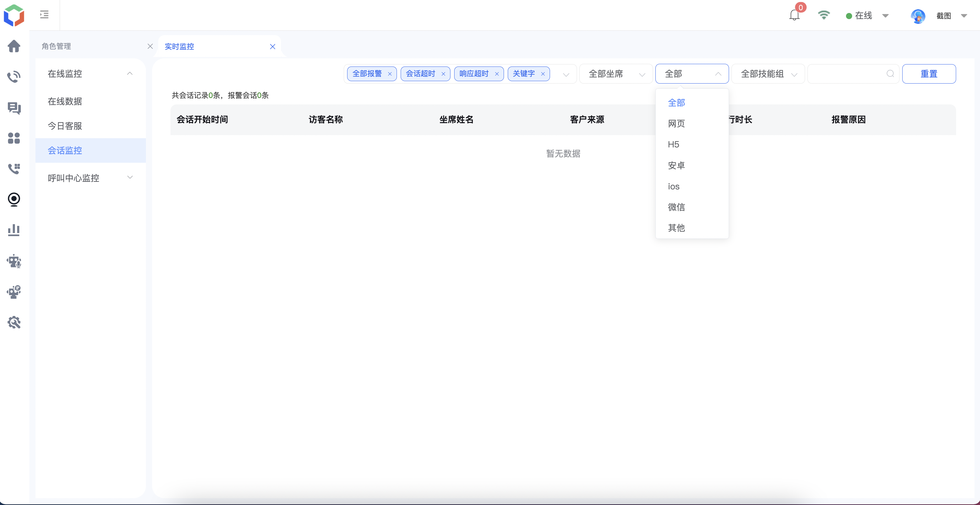Click the 客户来源 column header
Image resolution: width=980 pixels, height=505 pixels.
coord(587,119)
